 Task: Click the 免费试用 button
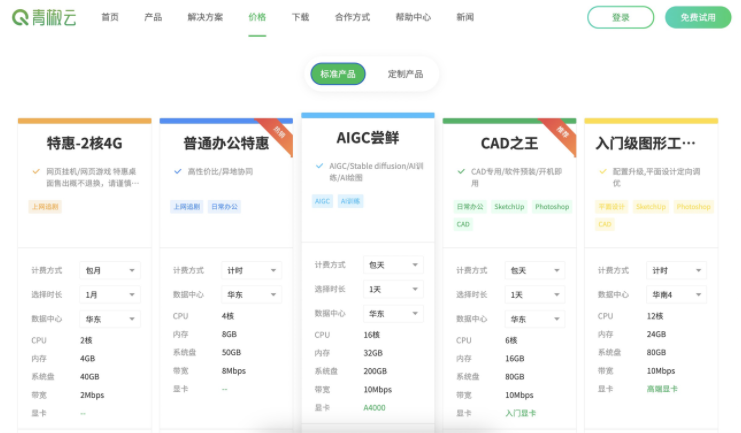pyautogui.click(x=698, y=17)
